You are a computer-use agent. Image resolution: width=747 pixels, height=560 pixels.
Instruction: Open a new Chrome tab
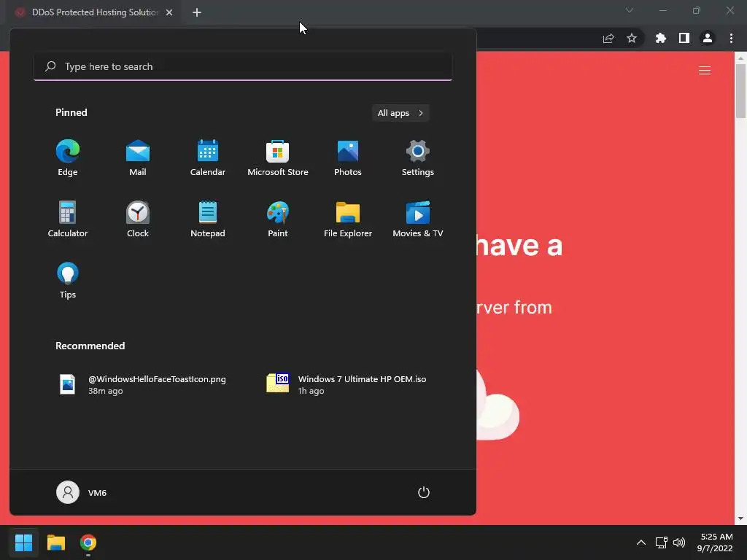(x=197, y=12)
